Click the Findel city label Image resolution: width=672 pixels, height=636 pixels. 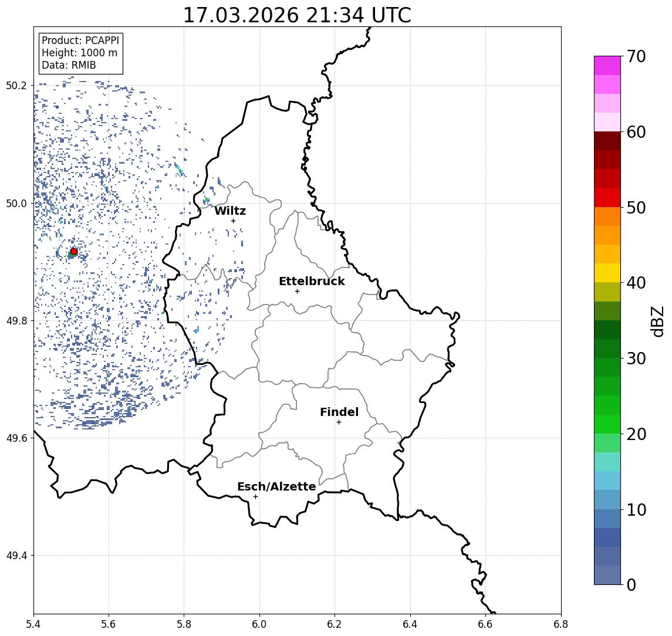(x=339, y=412)
